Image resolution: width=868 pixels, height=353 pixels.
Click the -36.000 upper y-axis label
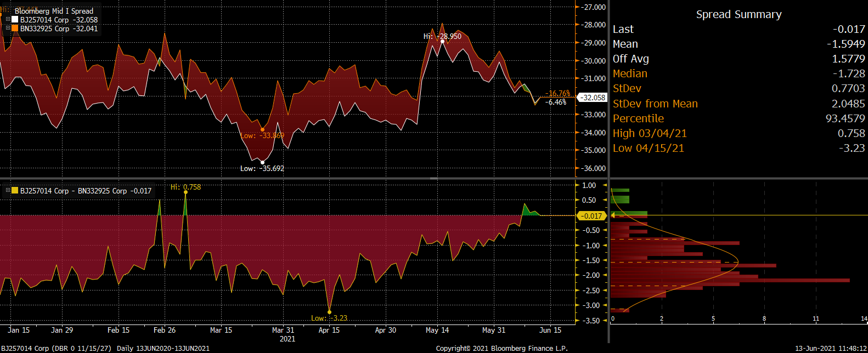click(x=594, y=168)
